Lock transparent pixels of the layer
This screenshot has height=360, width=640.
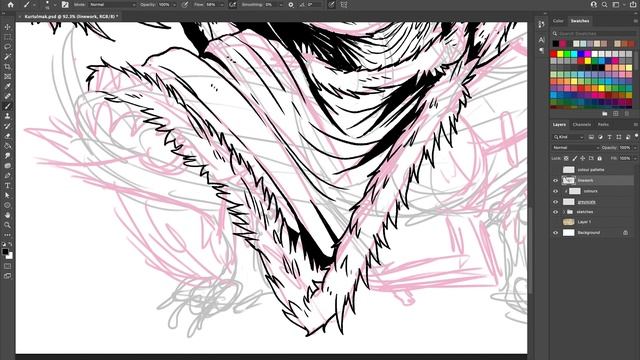coord(566,158)
